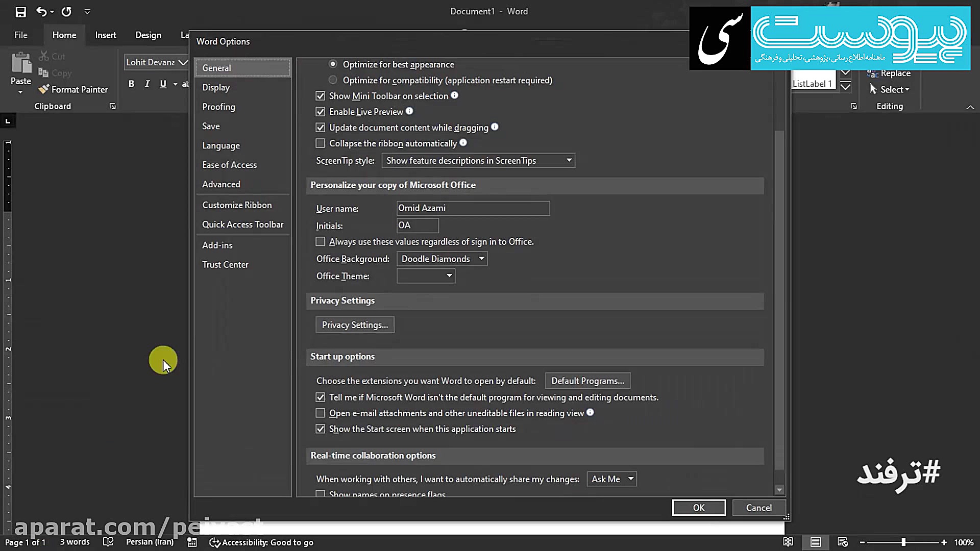
Task: Click the Default Programs button
Action: pyautogui.click(x=587, y=381)
